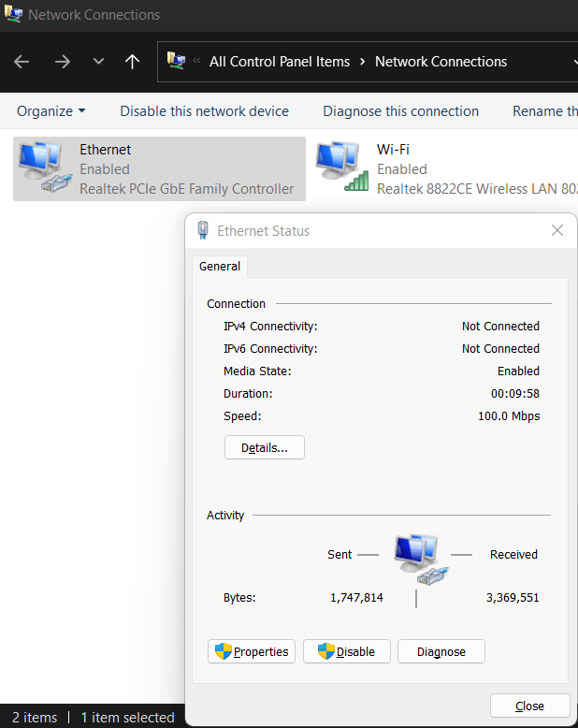Close the Ethernet Status dialog with X
Viewport: 578px width, 728px height.
click(557, 230)
